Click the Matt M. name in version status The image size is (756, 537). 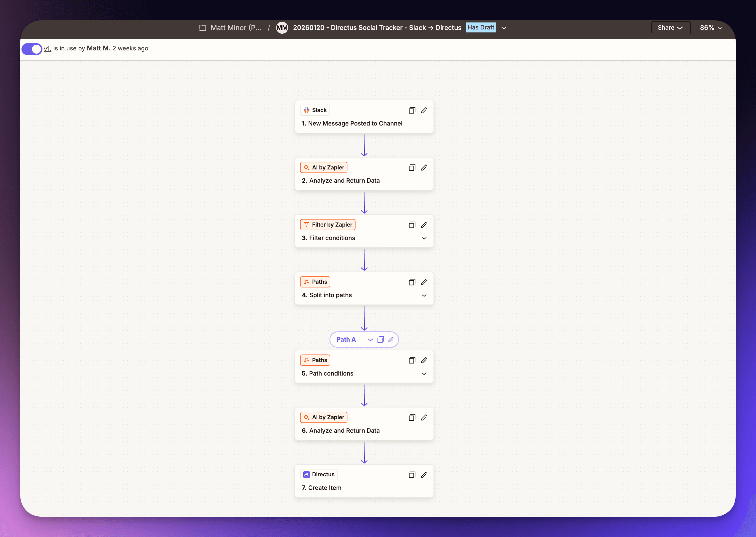pos(99,48)
